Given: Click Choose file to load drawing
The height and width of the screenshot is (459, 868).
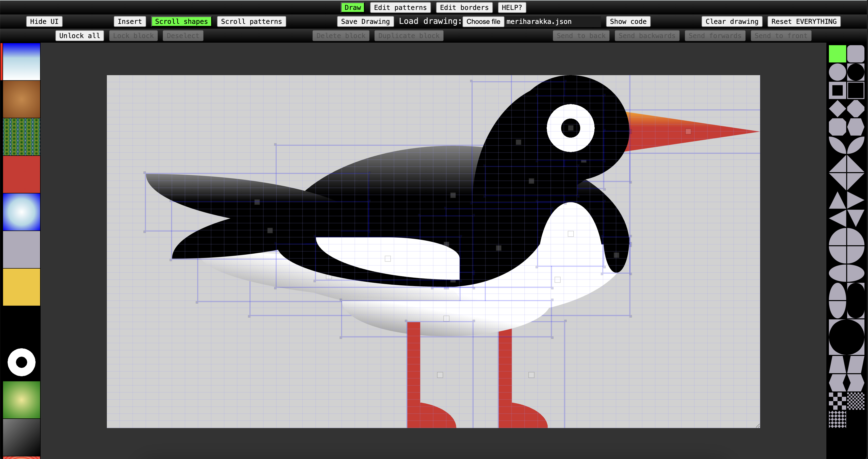Looking at the screenshot, I should point(483,22).
